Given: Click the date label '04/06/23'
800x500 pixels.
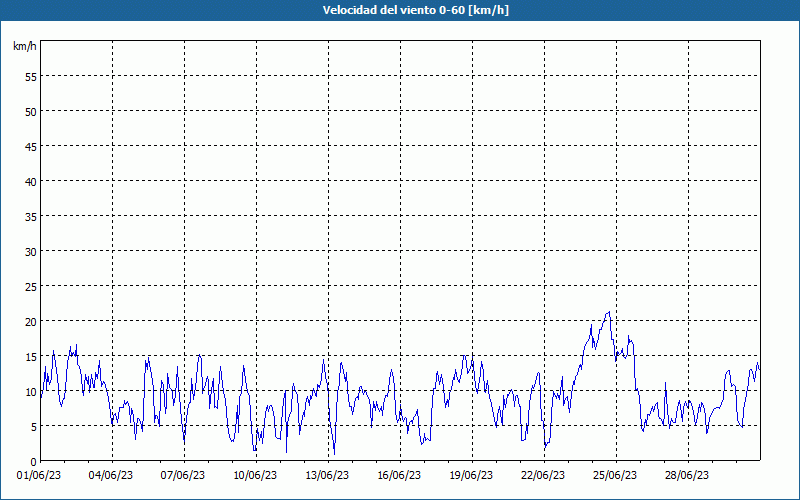Looking at the screenshot, I should [x=111, y=476].
